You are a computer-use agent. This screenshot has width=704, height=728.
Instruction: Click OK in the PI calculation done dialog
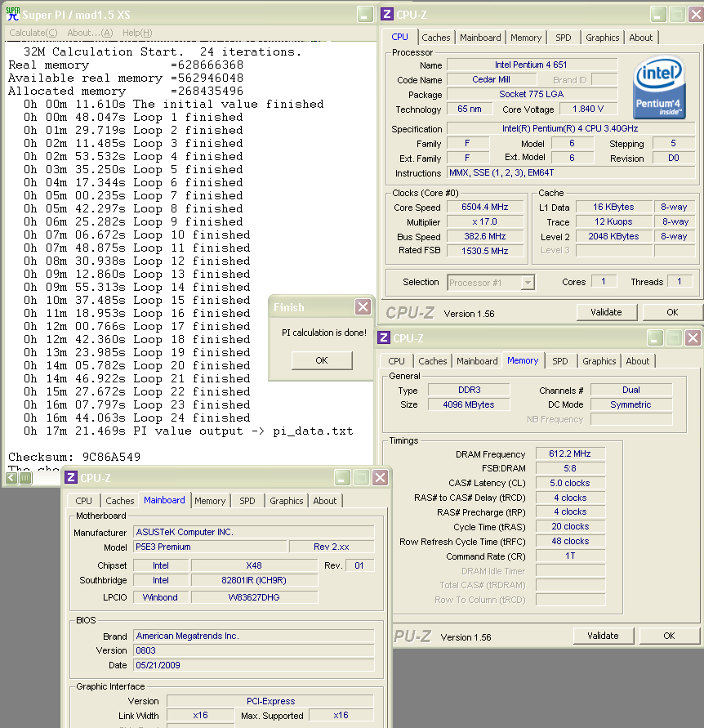(322, 360)
